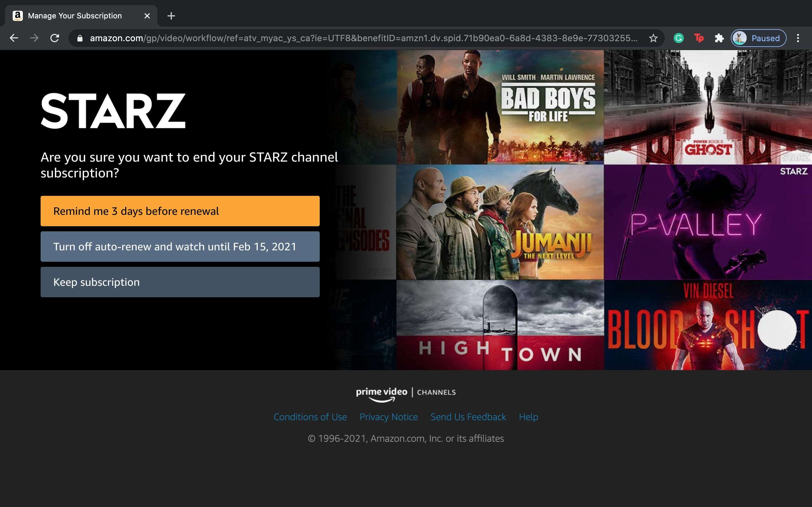Click the new tab plus button

click(171, 16)
